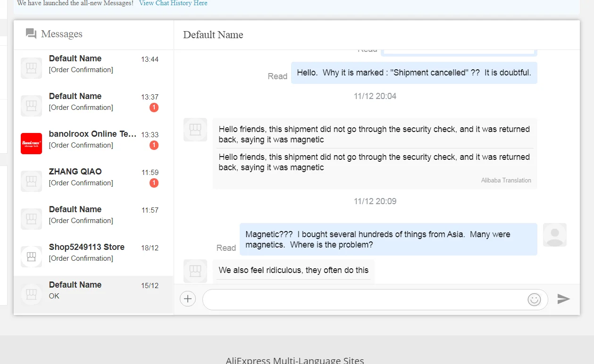Select the Default Name conversation saying OK
The height and width of the screenshot is (364, 594).
pyautogui.click(x=93, y=295)
